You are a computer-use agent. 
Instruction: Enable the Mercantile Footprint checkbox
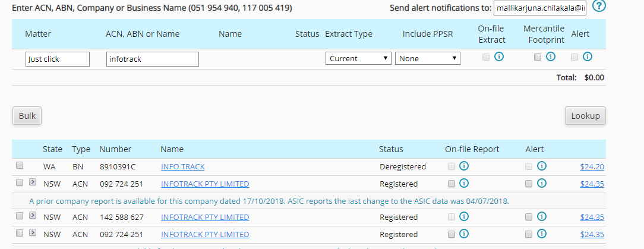point(538,57)
